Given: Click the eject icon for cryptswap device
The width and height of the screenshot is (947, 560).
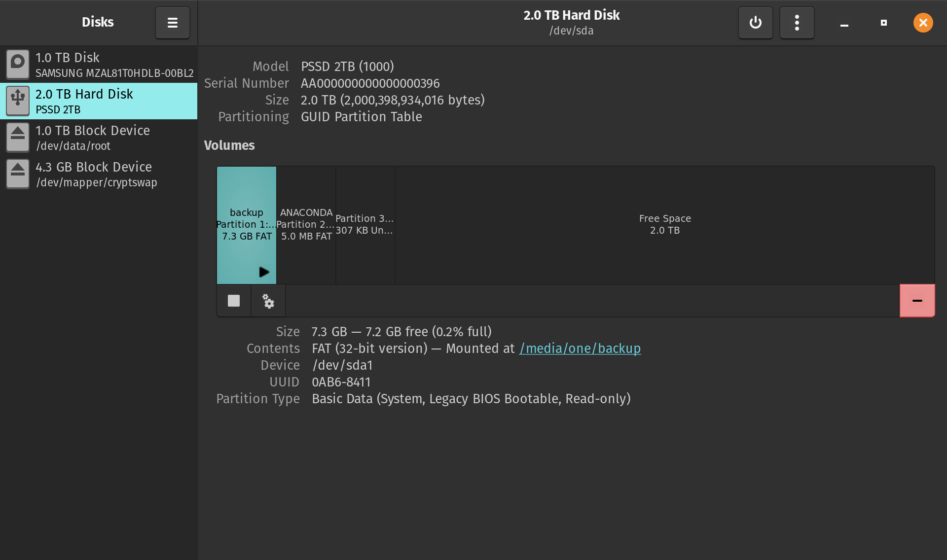Looking at the screenshot, I should click(18, 174).
